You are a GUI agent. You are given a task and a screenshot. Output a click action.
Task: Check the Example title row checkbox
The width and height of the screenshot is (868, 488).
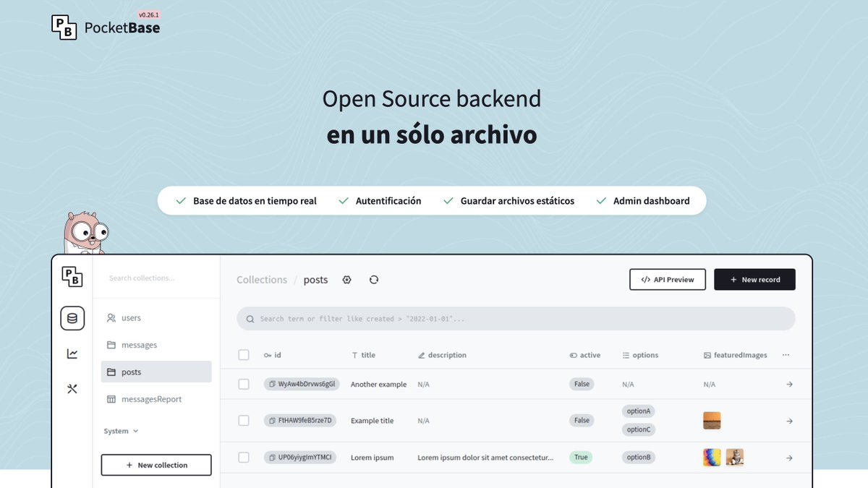[x=244, y=420]
